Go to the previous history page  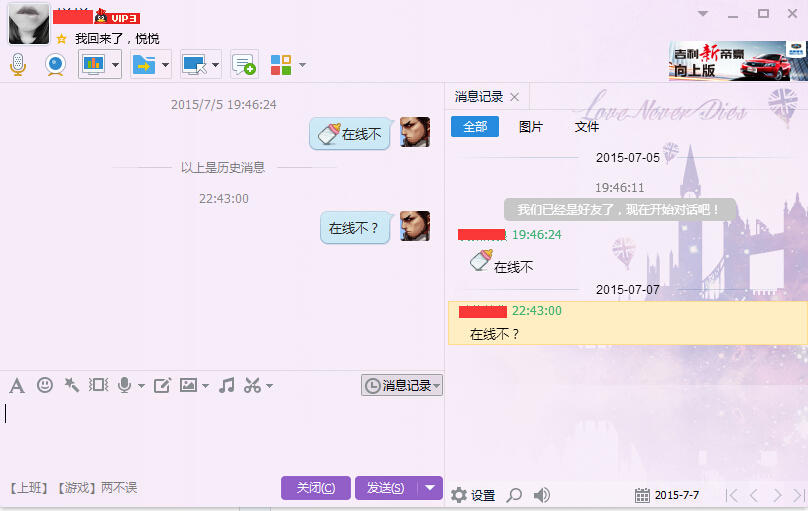click(x=754, y=495)
